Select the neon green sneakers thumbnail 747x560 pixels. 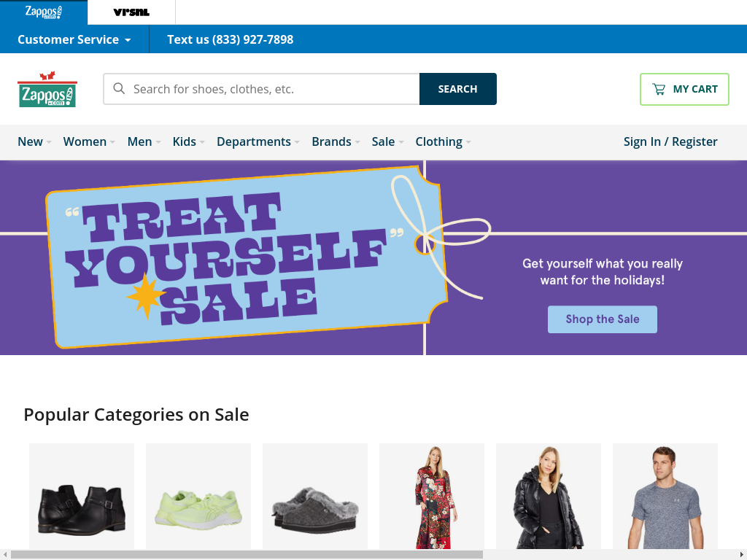[198, 496]
